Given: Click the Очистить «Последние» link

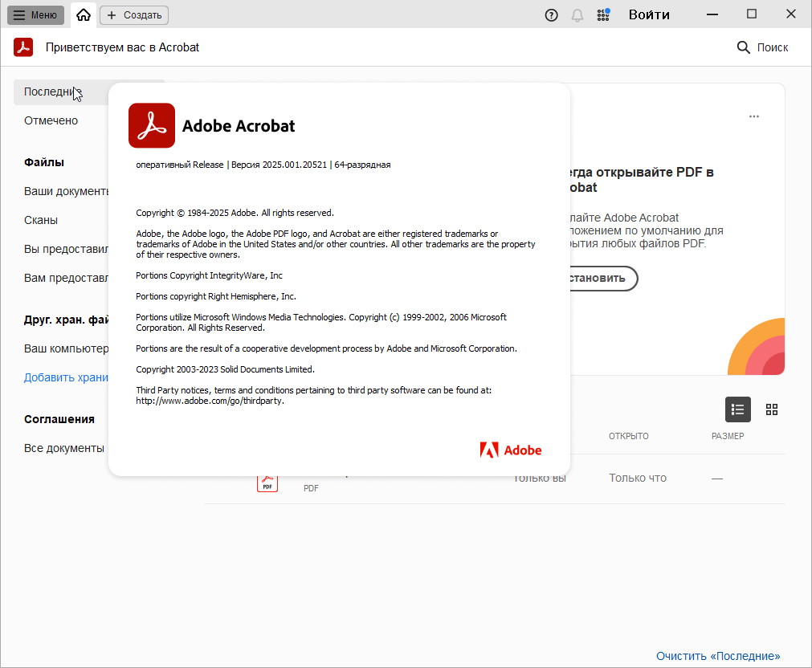Looking at the screenshot, I should [718, 656].
